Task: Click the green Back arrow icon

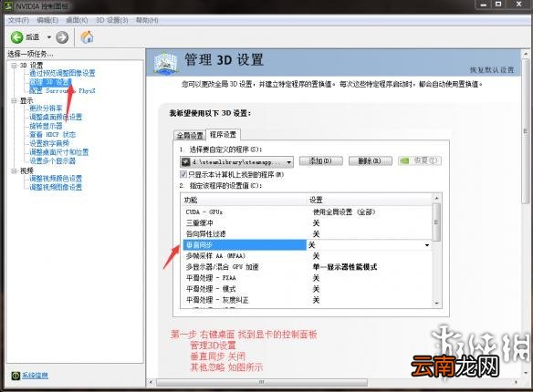Action: click(16, 37)
